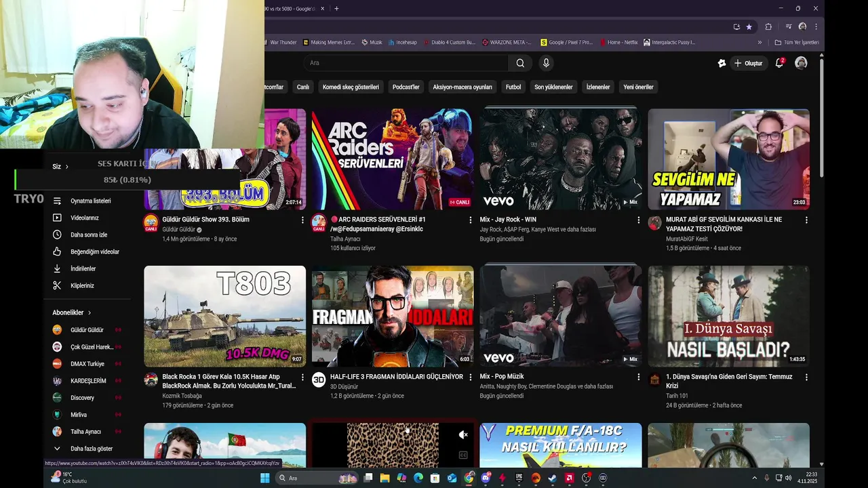Click the YouTube search magnifier button
This screenshot has height=488, width=868.
pos(520,63)
